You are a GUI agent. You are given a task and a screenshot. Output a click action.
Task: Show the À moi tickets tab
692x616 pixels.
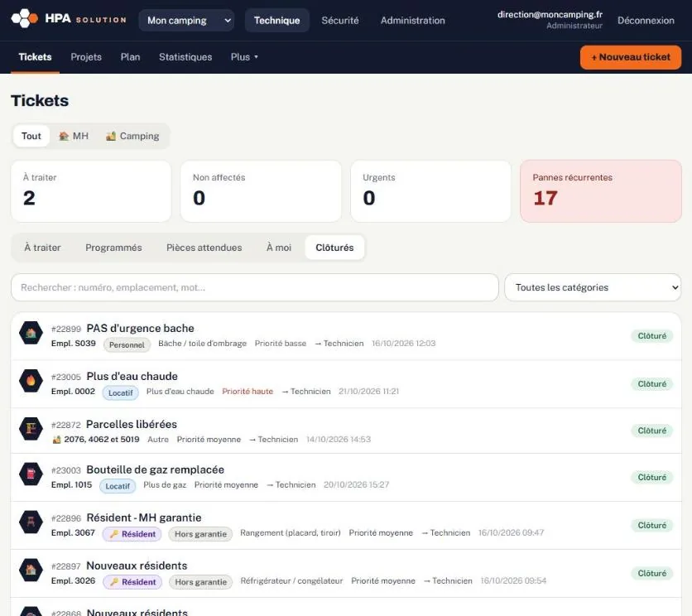pyautogui.click(x=279, y=248)
